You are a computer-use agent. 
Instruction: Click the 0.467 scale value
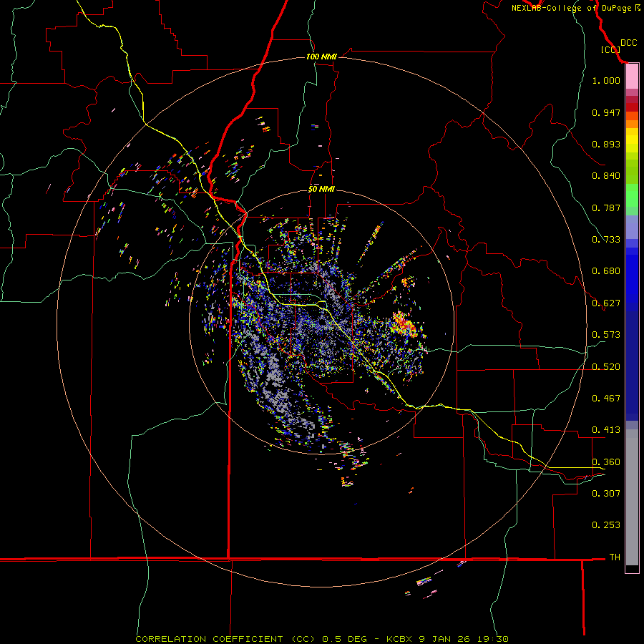[606, 399]
